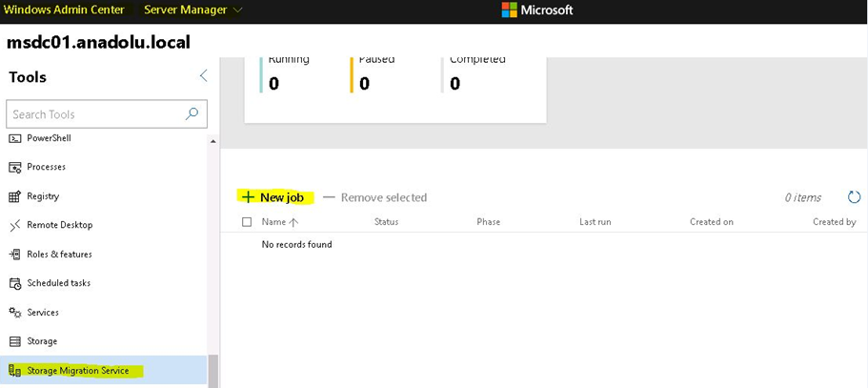
Task: Click the plus icon for New job
Action: tap(249, 197)
